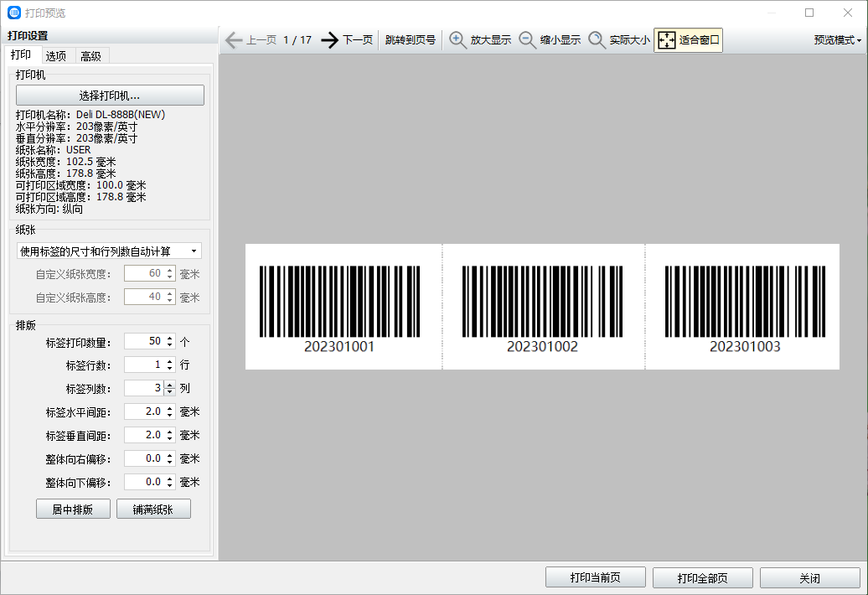Increase 整体向右偏移 with up arrow
The height and width of the screenshot is (595, 868).
click(x=170, y=455)
